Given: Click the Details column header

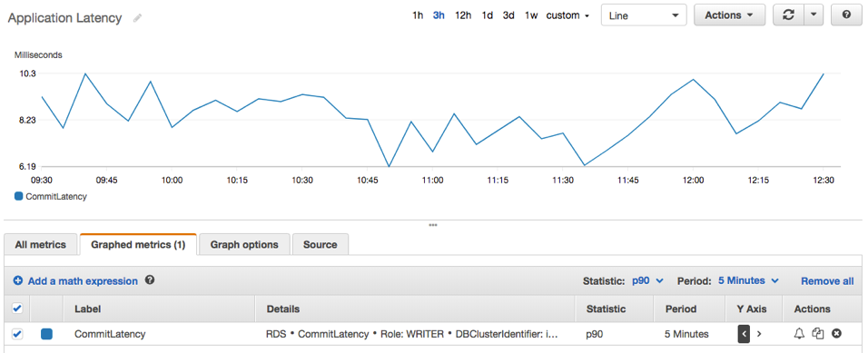Looking at the screenshot, I should (283, 309).
